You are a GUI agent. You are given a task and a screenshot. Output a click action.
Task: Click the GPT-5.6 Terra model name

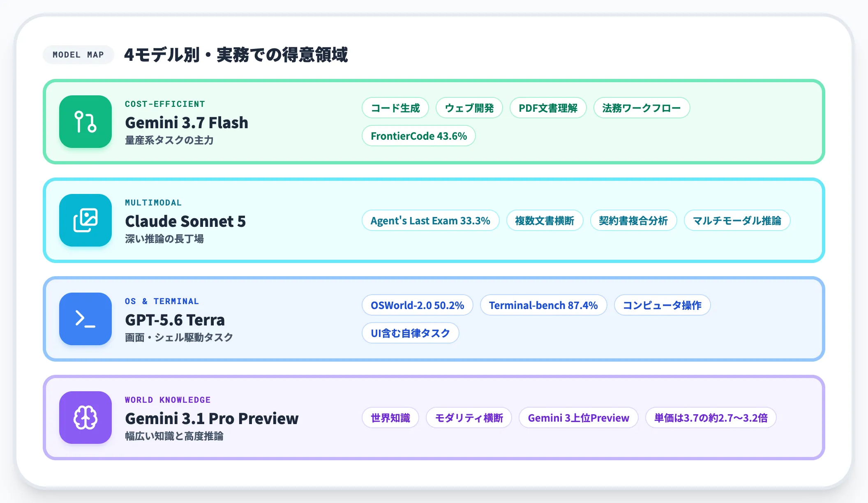point(175,320)
